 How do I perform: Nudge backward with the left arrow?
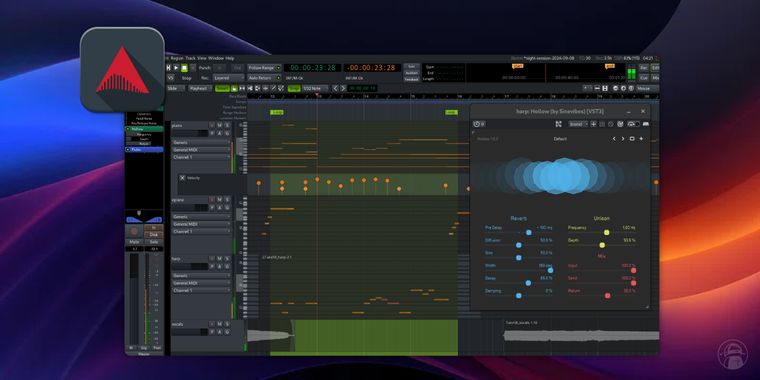[335, 88]
